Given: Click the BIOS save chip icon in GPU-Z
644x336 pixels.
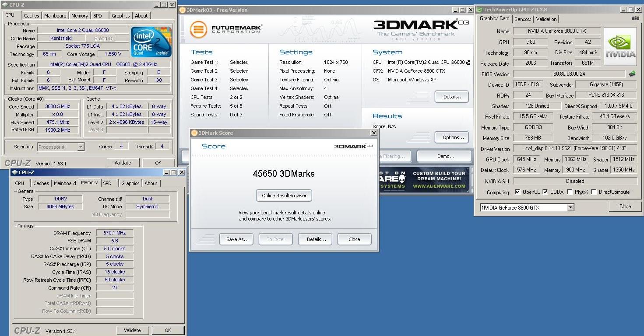Looking at the screenshot, I should [x=632, y=74].
